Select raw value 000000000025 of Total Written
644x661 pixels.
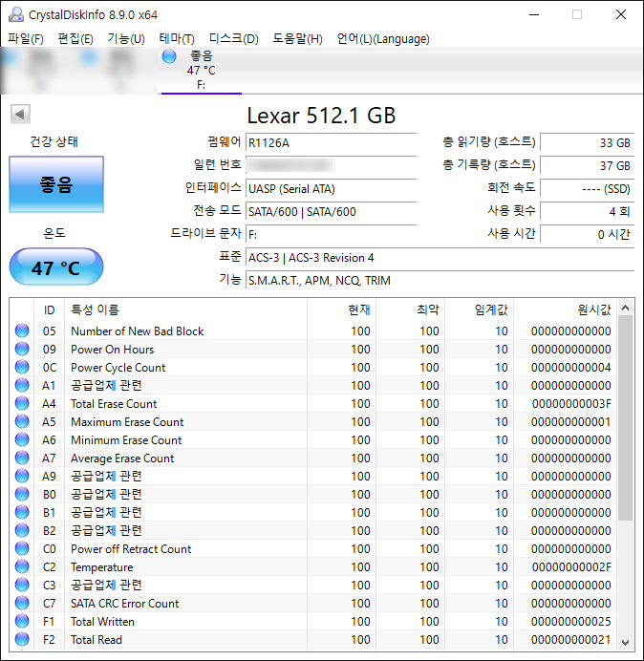click(571, 622)
